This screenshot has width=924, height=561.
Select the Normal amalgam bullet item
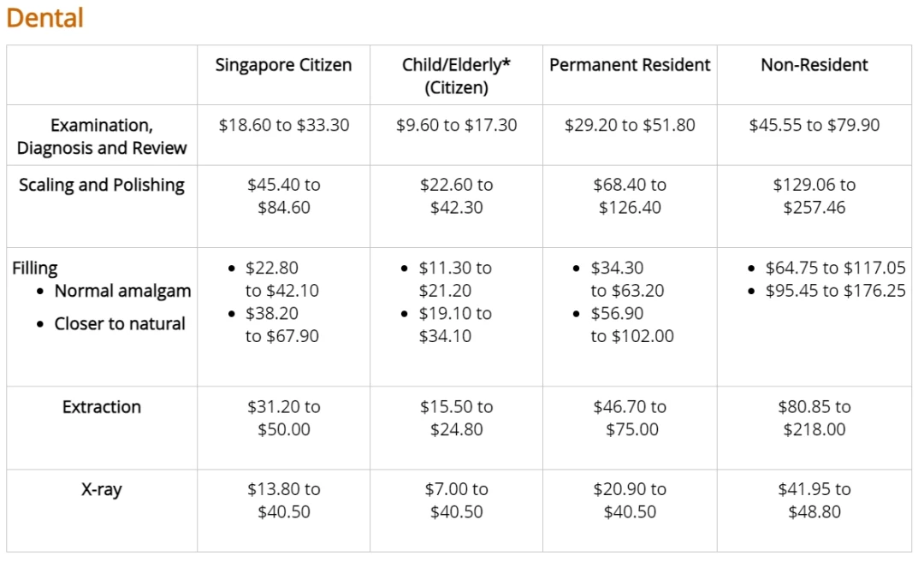122,291
